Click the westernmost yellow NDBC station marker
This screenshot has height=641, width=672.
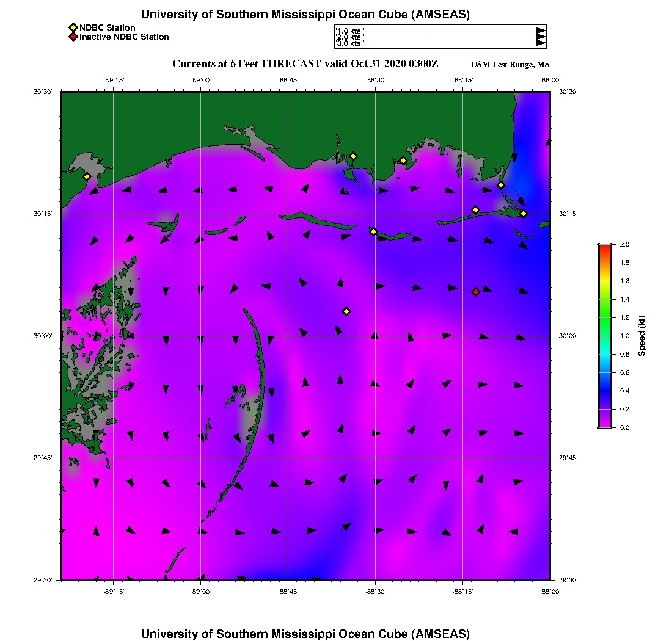click(87, 176)
